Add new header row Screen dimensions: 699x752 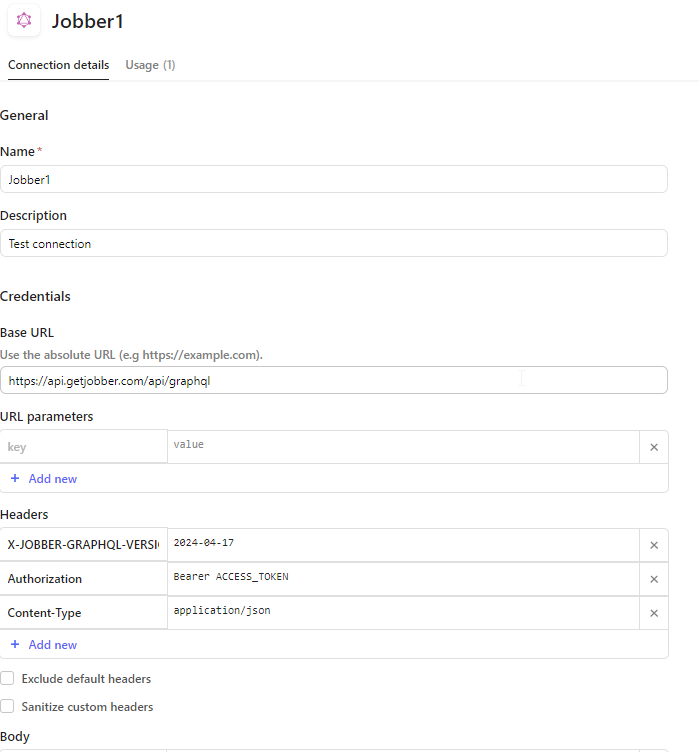(x=53, y=645)
